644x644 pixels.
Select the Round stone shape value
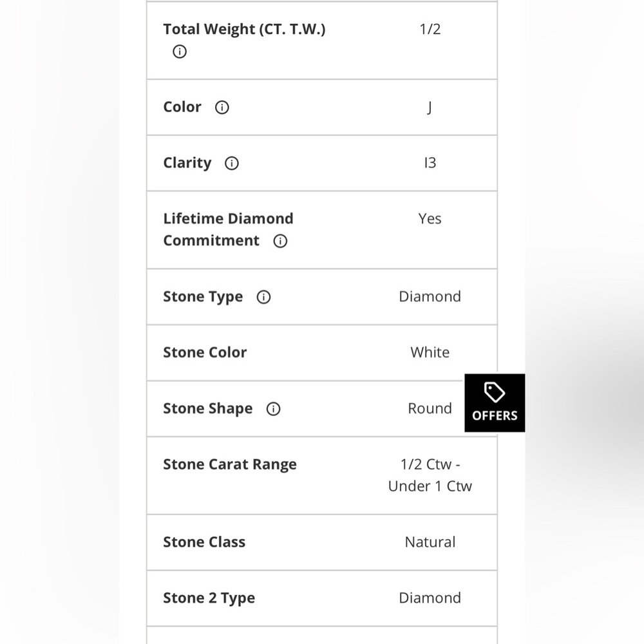point(430,408)
